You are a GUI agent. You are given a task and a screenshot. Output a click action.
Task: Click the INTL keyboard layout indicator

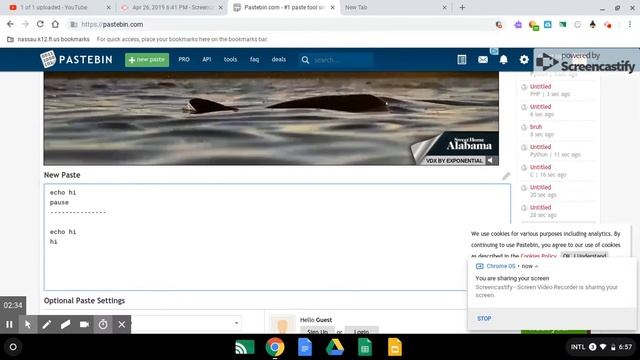point(578,347)
